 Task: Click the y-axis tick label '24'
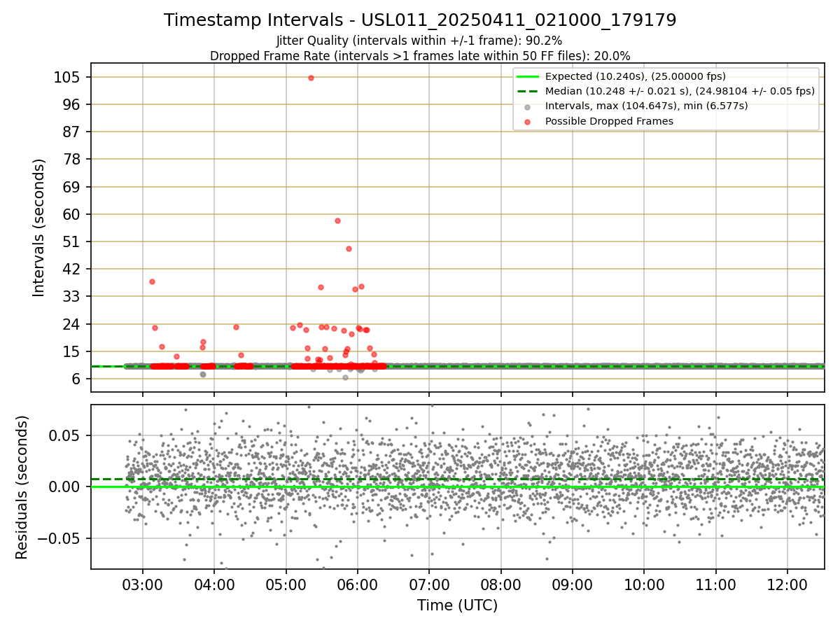click(72, 324)
